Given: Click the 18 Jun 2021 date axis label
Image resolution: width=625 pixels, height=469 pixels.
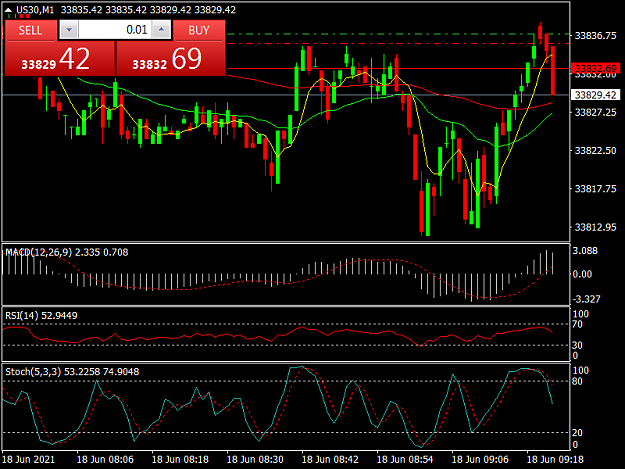Looking at the screenshot, I should tap(28, 459).
